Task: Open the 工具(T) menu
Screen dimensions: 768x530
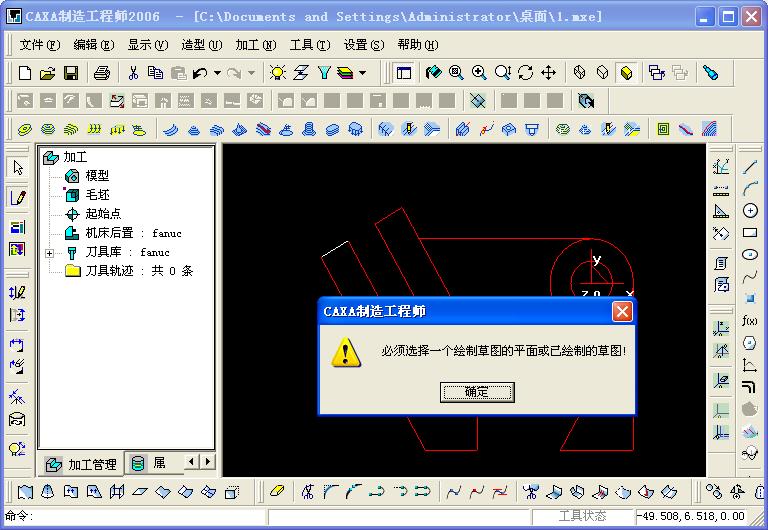Action: 310,45
